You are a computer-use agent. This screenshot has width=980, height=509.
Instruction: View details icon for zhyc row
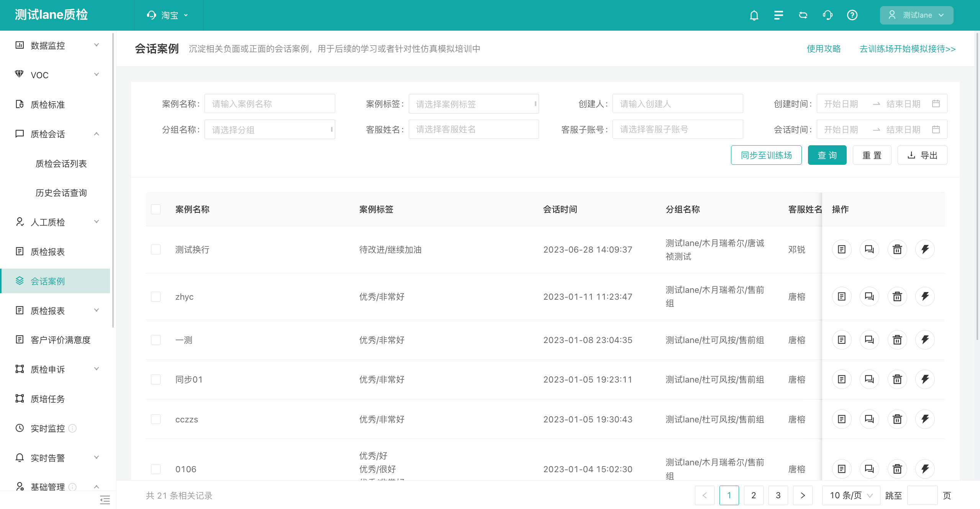[842, 297]
